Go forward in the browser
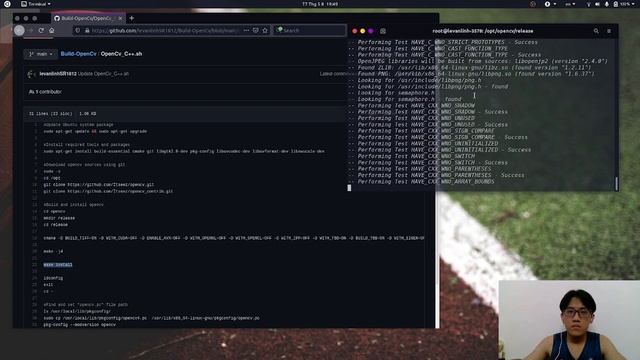This screenshot has width=640, height=360. pos(31,30)
